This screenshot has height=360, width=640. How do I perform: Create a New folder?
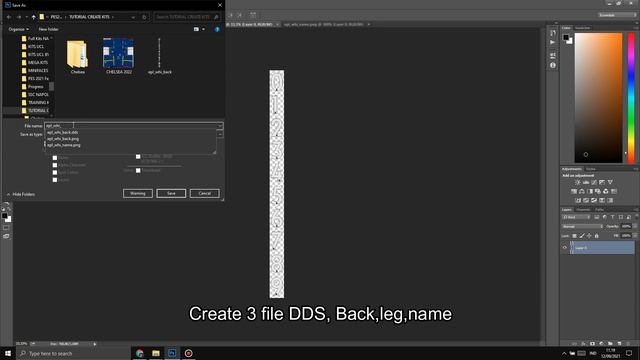coord(48,29)
